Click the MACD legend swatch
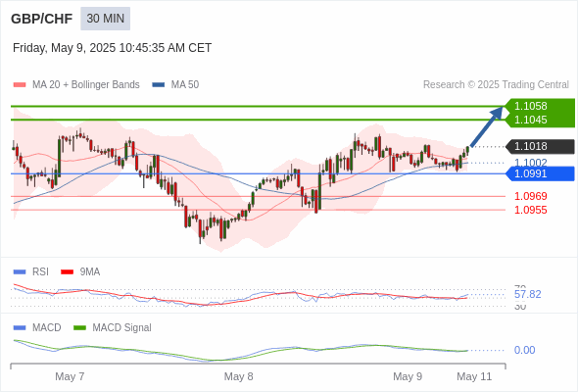 coord(20,328)
